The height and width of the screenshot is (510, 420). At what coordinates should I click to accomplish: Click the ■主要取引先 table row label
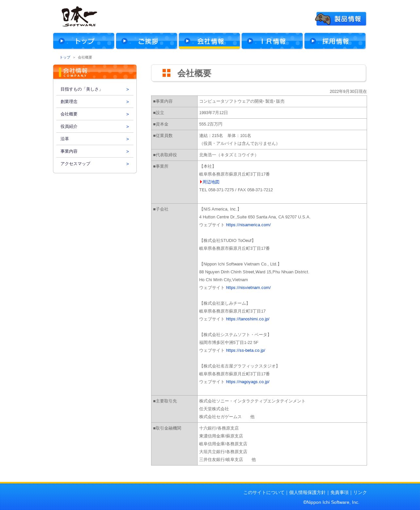point(165,401)
